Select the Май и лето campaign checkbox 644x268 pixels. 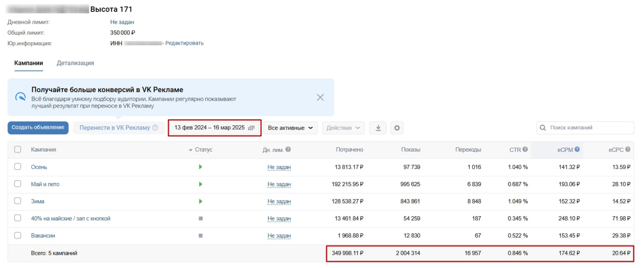(x=18, y=184)
